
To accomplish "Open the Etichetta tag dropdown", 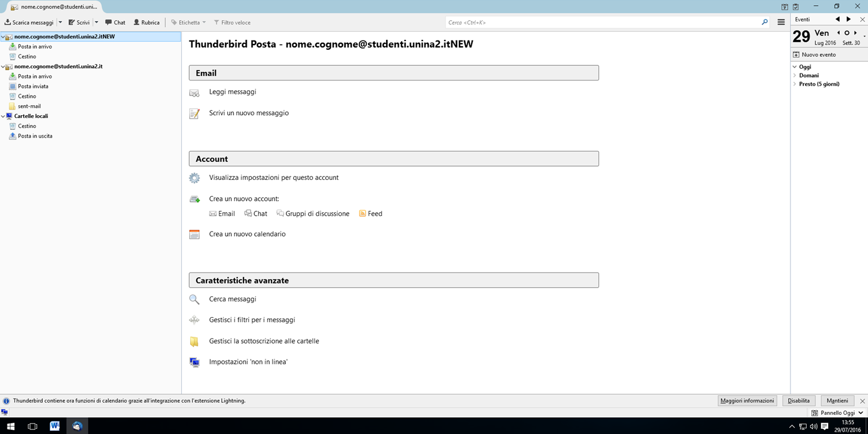I will (189, 23).
